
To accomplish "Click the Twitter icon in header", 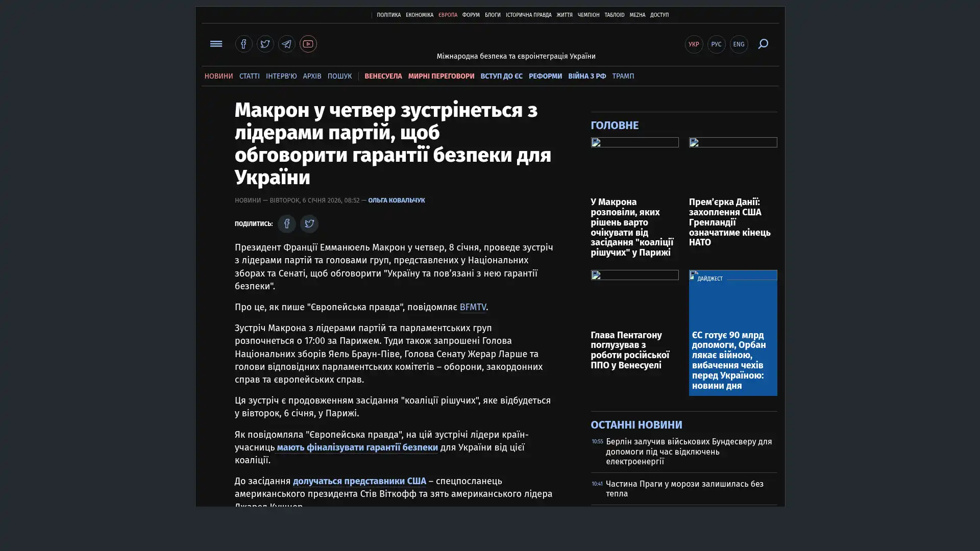I will (265, 44).
